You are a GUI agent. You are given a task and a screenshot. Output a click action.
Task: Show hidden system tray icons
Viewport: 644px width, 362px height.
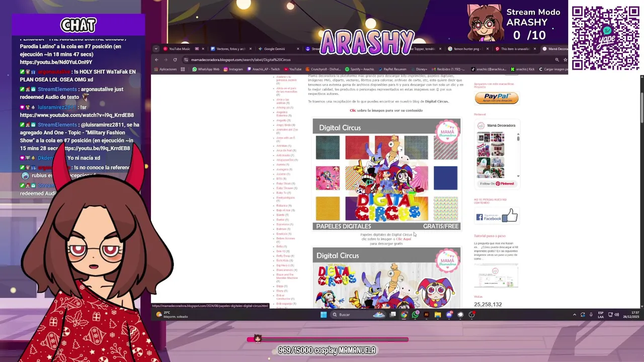tap(575, 315)
